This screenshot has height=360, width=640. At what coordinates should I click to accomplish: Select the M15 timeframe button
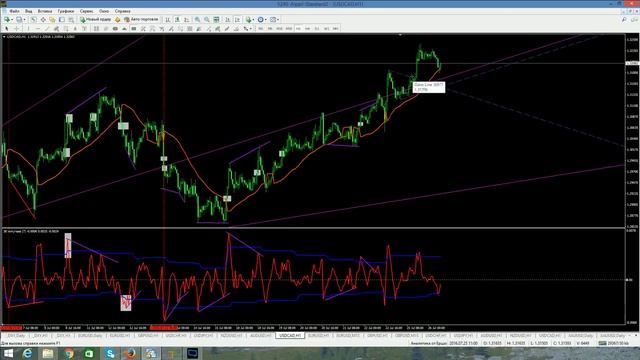279,29
